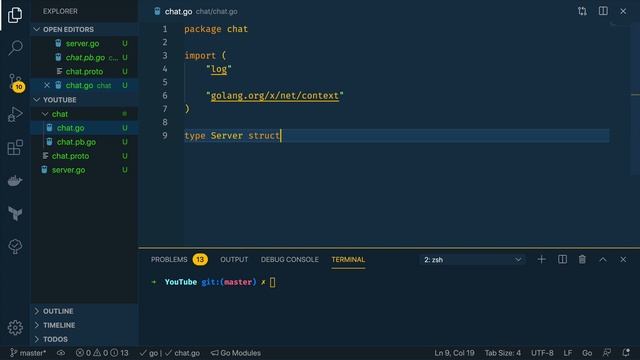Split the editor to the right
640x360 pixels.
(603, 11)
